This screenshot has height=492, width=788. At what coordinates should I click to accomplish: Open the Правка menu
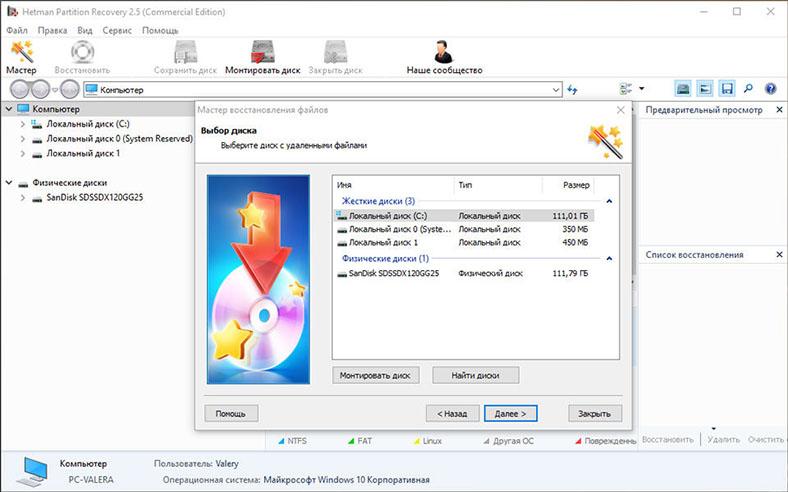(52, 30)
